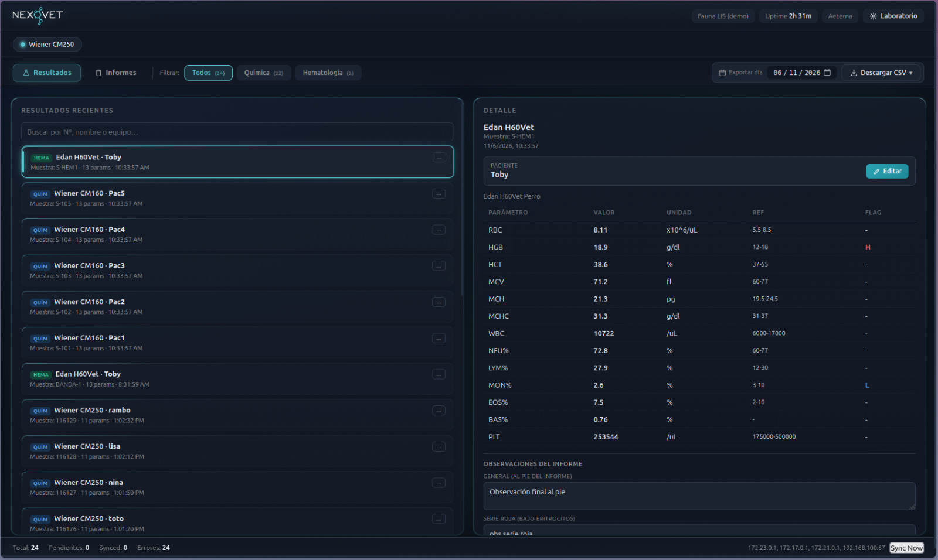The image size is (938, 560).
Task: Edit the export date 06 / 11 / 2026
Action: click(x=796, y=73)
